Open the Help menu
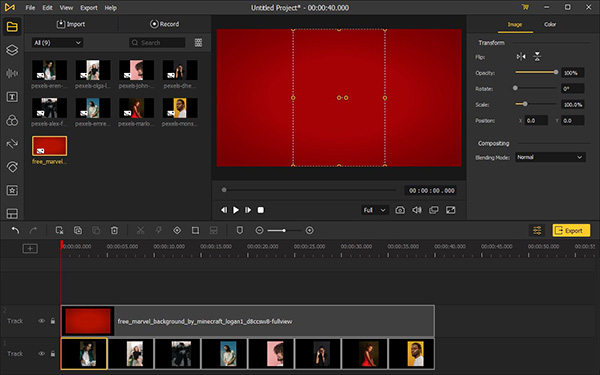600x375 pixels. click(111, 8)
